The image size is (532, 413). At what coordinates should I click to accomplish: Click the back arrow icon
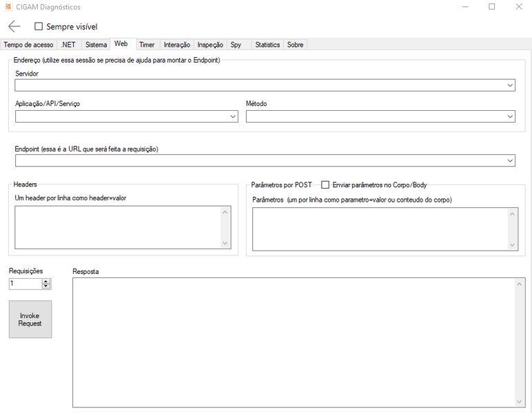point(14,26)
